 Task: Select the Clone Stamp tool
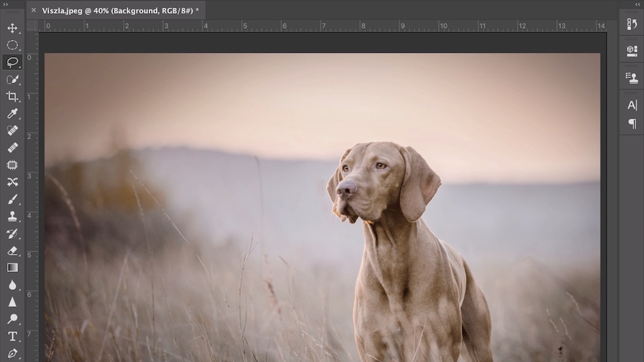[12, 216]
